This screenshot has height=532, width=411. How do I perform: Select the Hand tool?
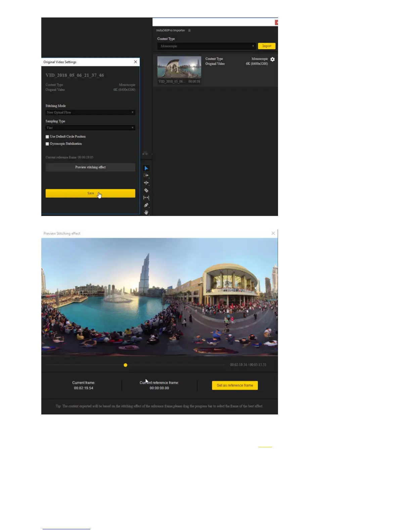146,212
